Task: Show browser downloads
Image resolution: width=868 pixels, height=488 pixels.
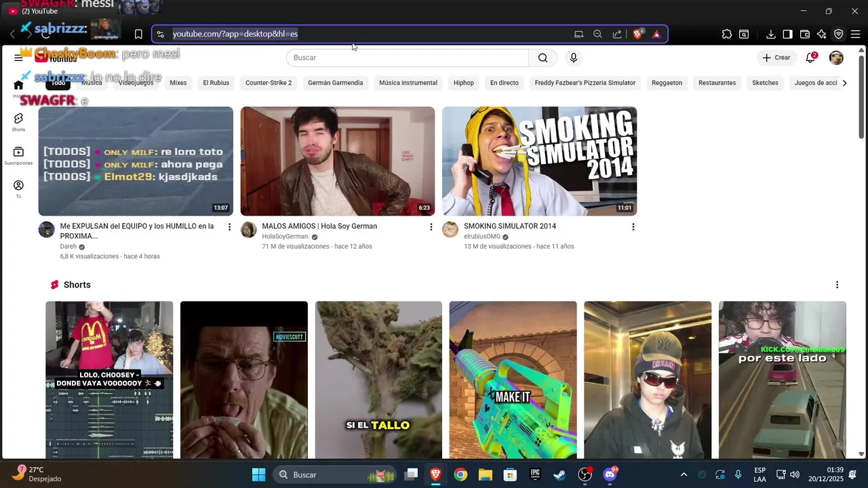Action: click(771, 34)
